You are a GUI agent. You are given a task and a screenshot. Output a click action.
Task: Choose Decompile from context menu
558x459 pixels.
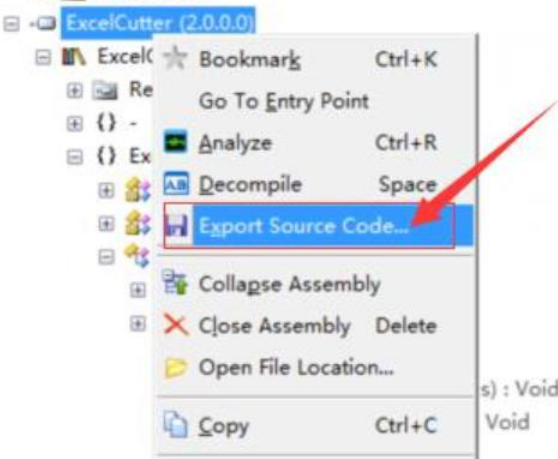(251, 184)
